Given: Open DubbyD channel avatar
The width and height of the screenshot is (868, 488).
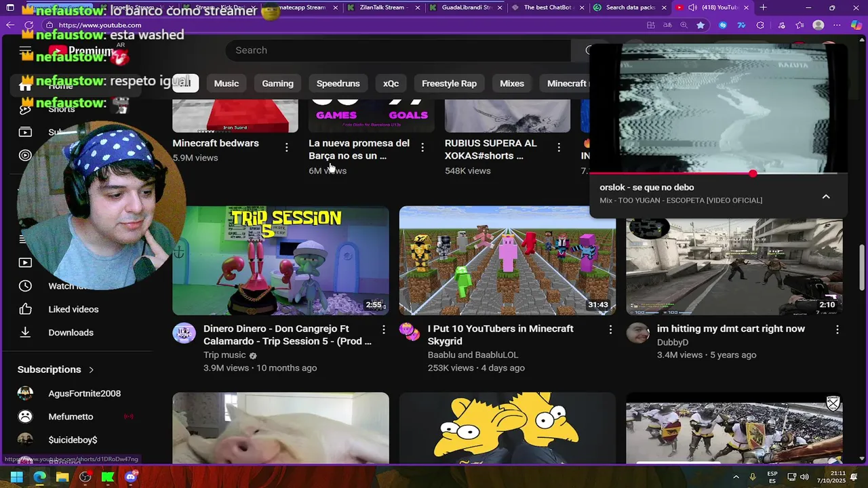Looking at the screenshot, I should (x=637, y=333).
